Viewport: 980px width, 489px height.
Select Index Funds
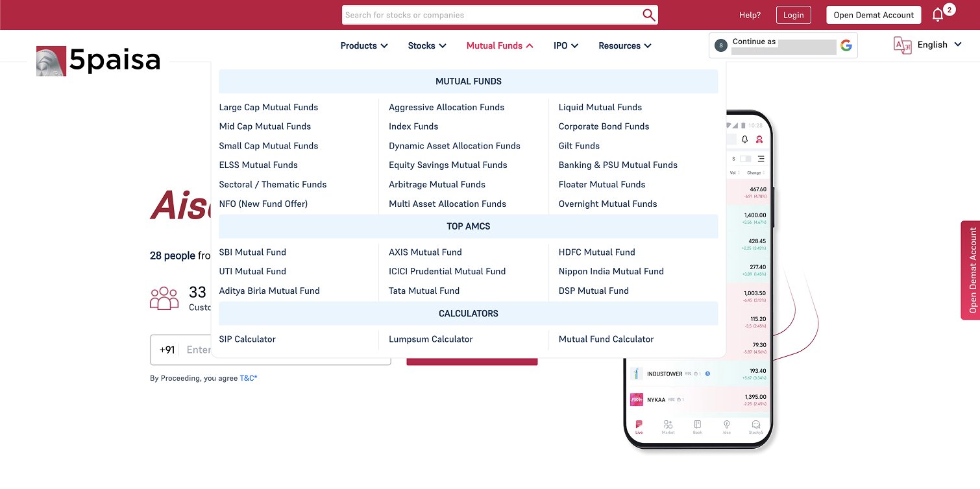coord(413,126)
